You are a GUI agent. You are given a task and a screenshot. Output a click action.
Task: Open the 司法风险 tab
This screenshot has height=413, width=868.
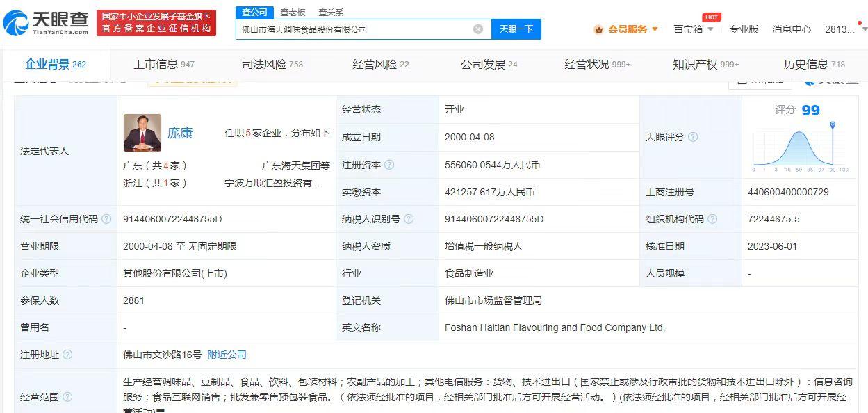point(272,65)
